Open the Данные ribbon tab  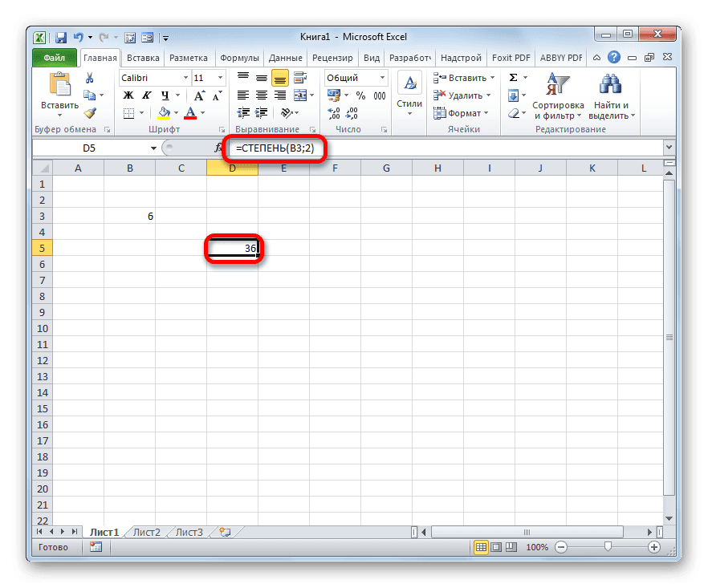[x=287, y=57]
